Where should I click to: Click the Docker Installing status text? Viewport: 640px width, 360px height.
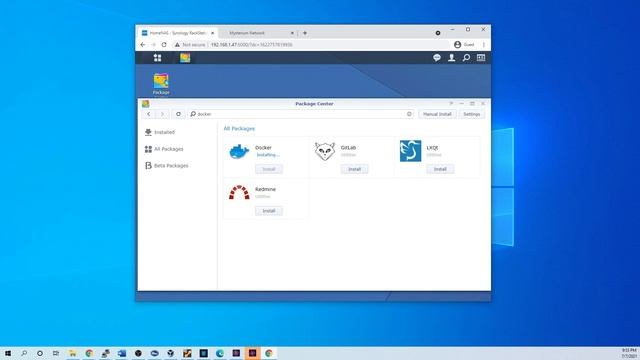(x=268, y=155)
